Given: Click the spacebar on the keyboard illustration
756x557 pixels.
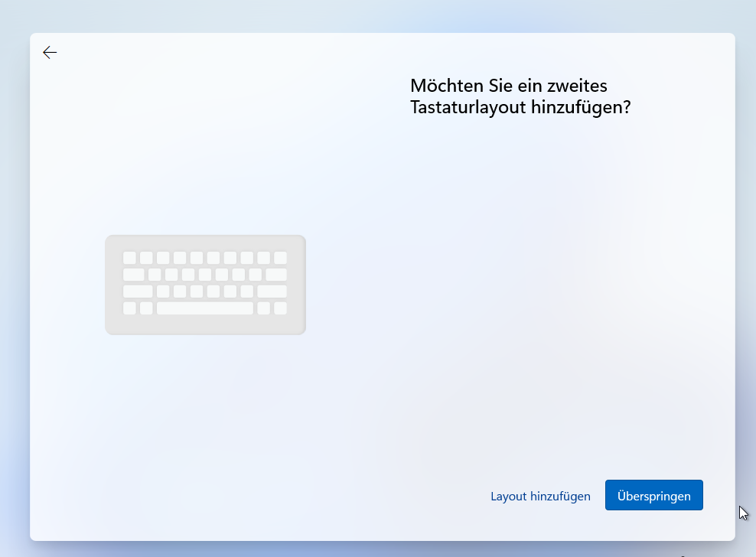Looking at the screenshot, I should click(x=204, y=308).
